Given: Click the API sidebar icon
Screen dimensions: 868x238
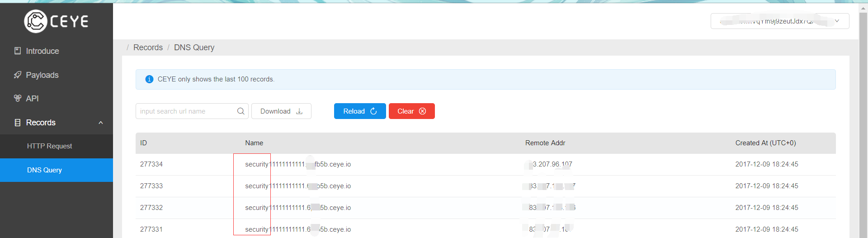Looking at the screenshot, I should (18, 98).
